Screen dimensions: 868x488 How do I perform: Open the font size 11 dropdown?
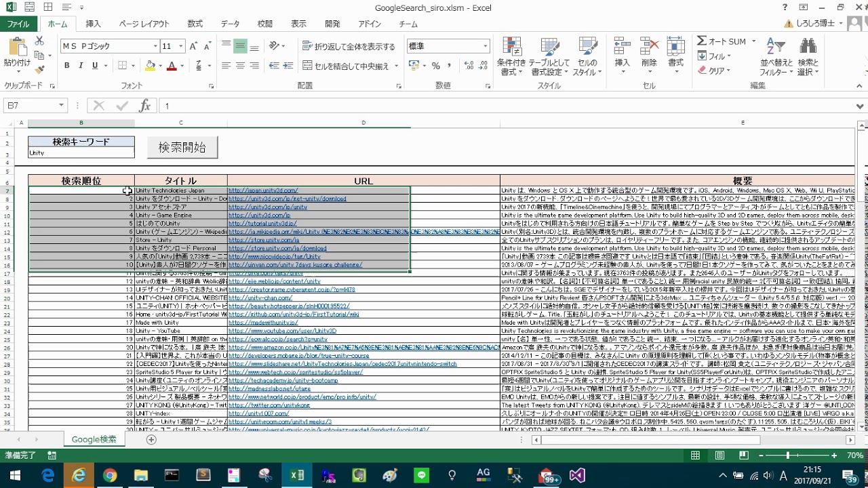pos(181,46)
